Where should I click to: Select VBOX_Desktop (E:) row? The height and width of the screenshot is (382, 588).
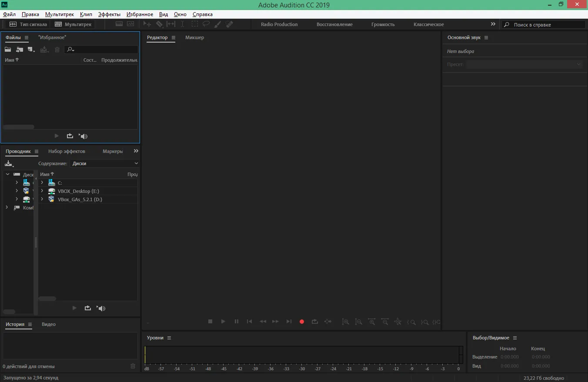click(x=88, y=191)
